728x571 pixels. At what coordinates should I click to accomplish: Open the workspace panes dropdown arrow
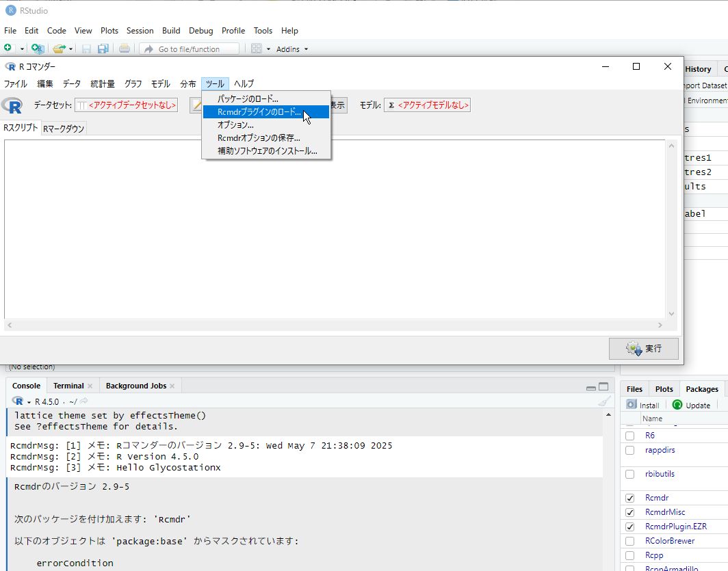click(x=268, y=49)
